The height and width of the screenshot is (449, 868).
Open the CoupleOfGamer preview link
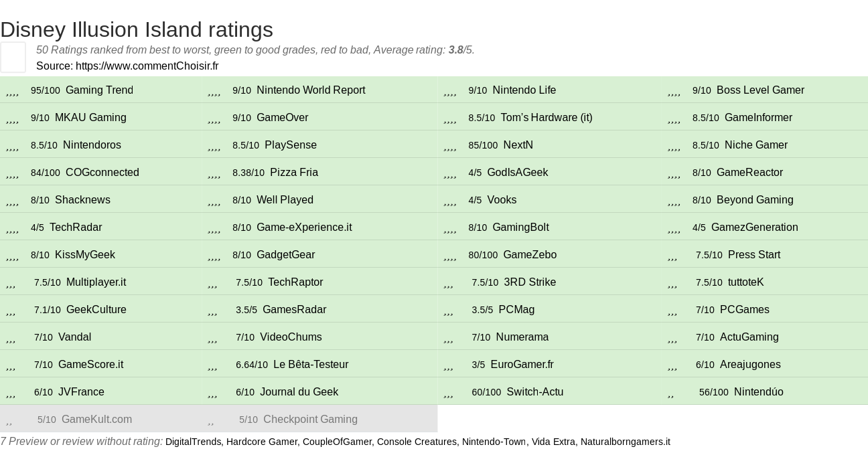click(x=337, y=442)
